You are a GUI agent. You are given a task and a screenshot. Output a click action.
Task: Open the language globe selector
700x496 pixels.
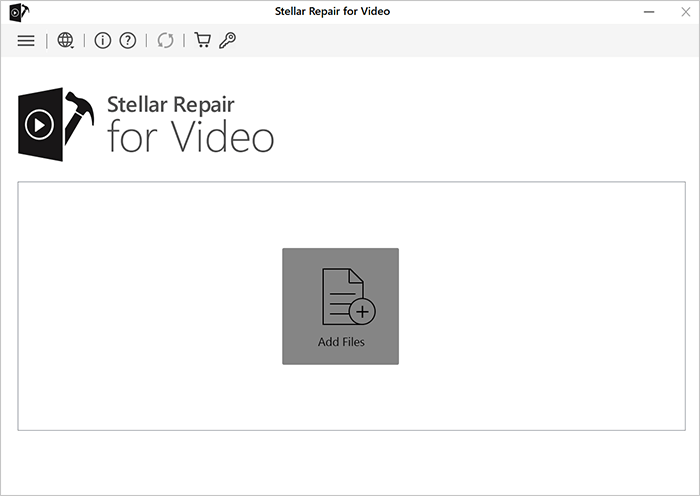65,40
